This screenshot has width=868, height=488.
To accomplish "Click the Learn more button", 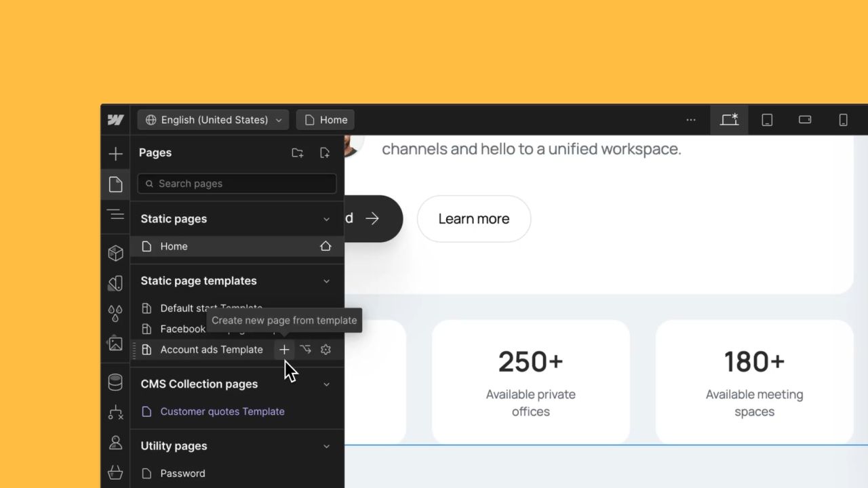I will pyautogui.click(x=473, y=219).
